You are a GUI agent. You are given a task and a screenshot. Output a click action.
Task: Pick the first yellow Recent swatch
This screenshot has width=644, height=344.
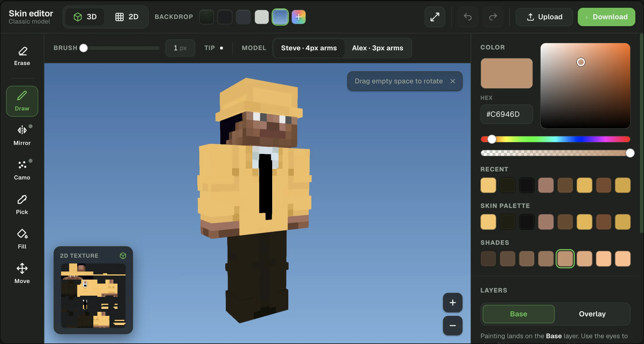tap(488, 185)
